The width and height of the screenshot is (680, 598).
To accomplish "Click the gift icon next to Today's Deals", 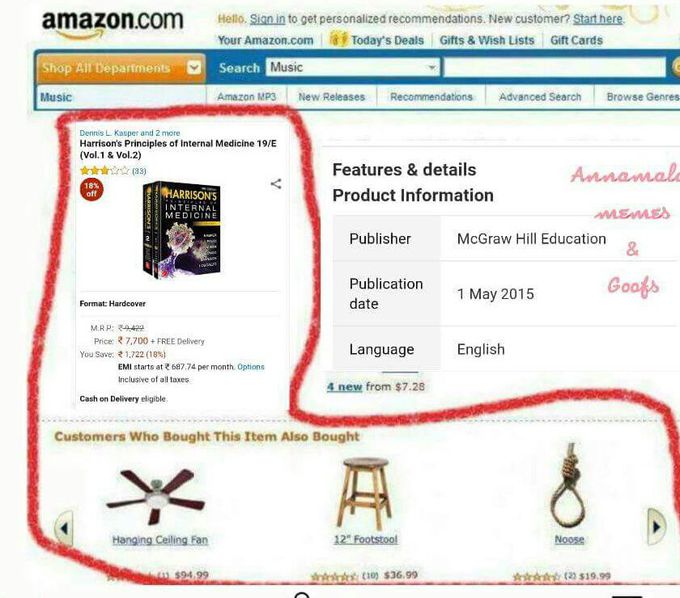I will tap(339, 39).
